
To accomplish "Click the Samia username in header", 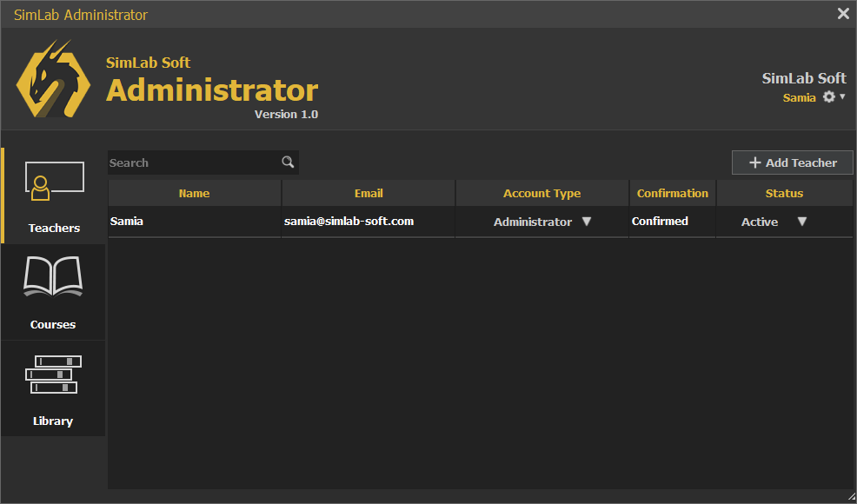I will point(799,98).
